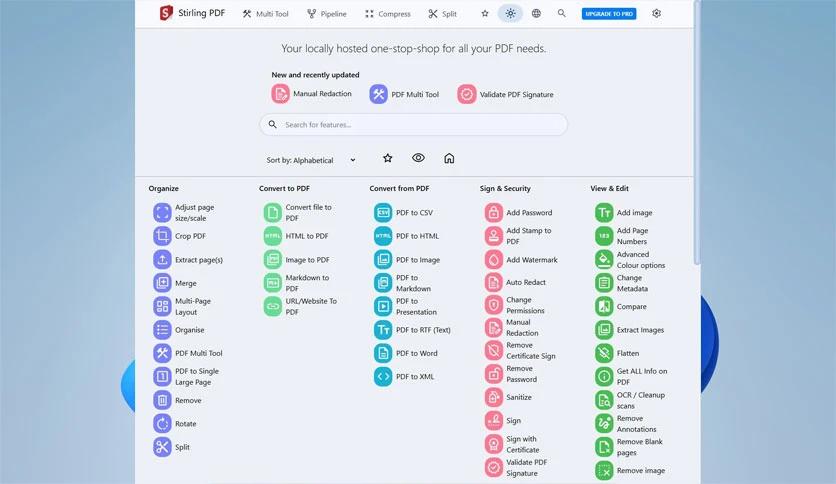Open the Rotate tool
The height and width of the screenshot is (484, 836).
[x=175, y=423]
